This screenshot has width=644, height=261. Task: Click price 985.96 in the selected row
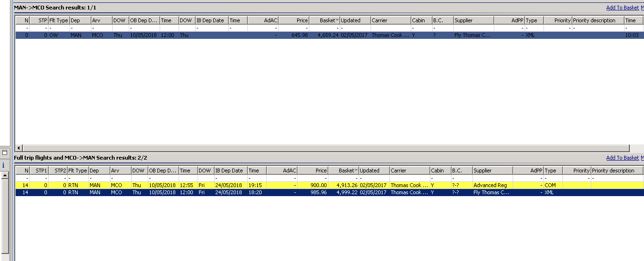tap(319, 192)
